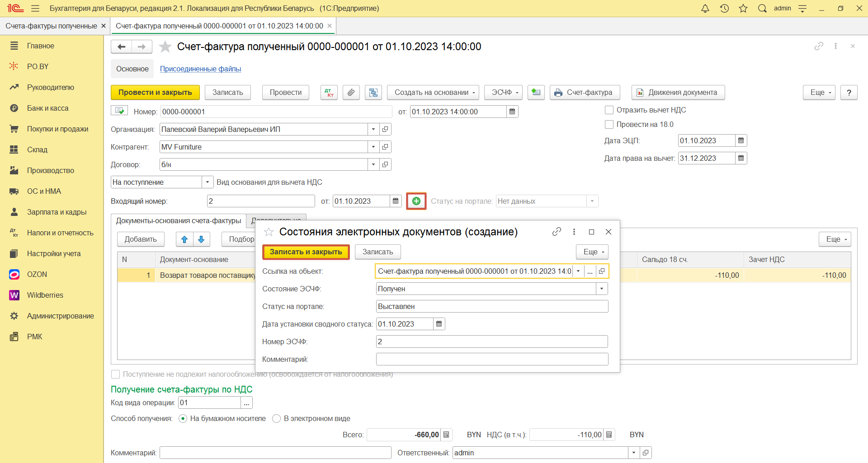Open calendar for Дата ЭЦП
This screenshot has width=868, height=463.
pyautogui.click(x=741, y=140)
